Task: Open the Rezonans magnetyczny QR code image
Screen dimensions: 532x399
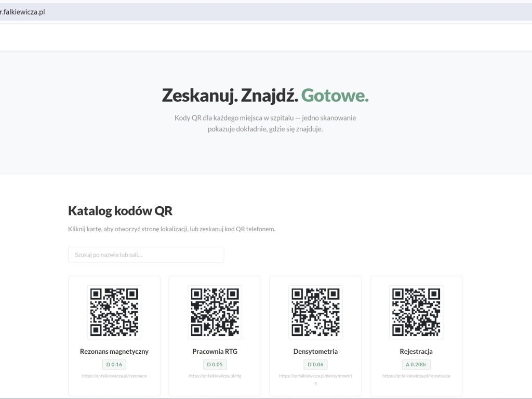Action: (114, 312)
